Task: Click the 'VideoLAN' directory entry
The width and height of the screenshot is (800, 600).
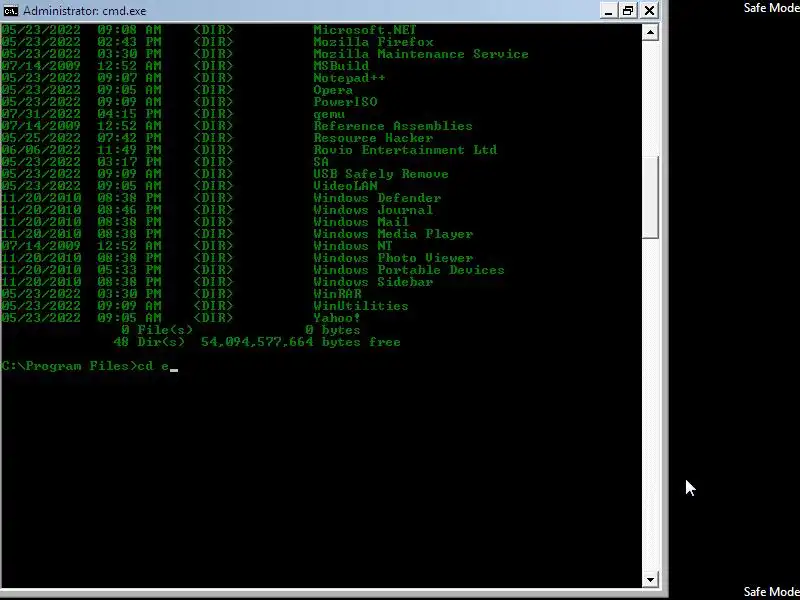Action: (x=345, y=186)
